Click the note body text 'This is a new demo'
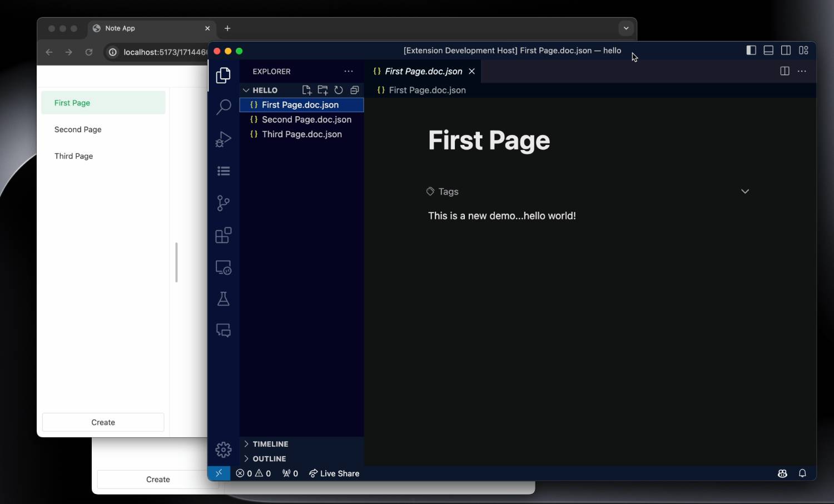Screen dimensions: 834x504 pos(502,216)
